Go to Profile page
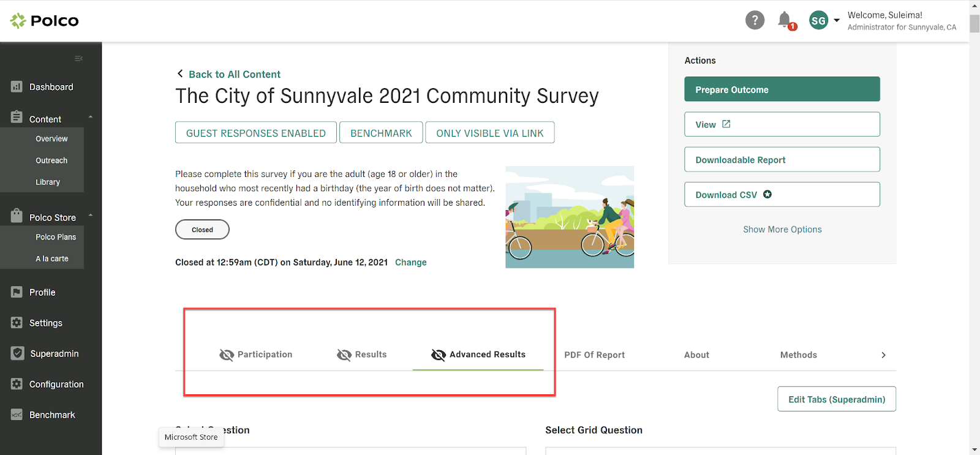Image resolution: width=980 pixels, height=455 pixels. click(x=42, y=292)
